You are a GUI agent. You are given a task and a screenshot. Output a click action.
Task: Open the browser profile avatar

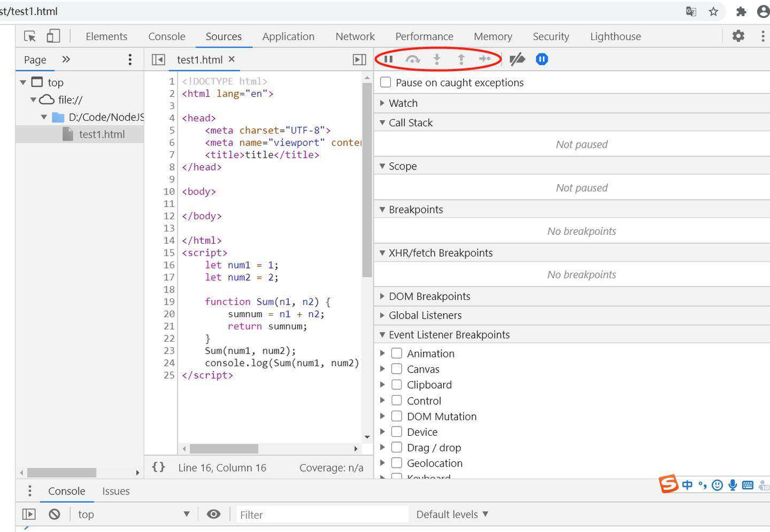[764, 12]
